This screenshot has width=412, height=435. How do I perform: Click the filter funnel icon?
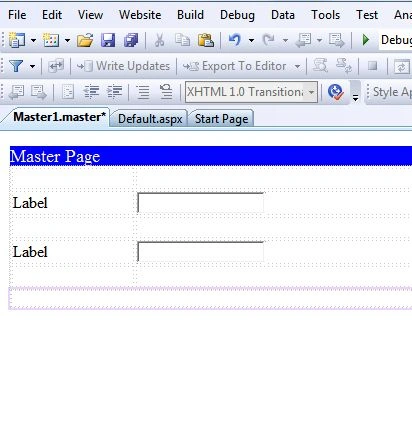tap(16, 66)
